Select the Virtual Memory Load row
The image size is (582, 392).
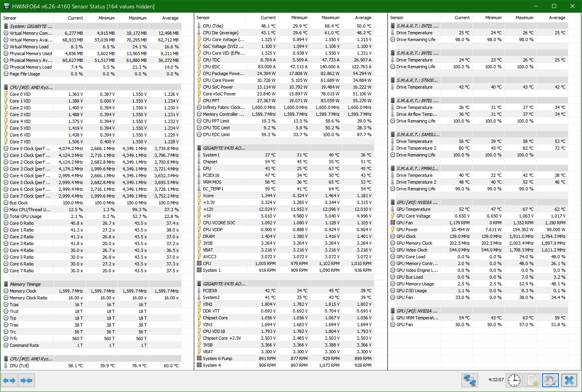pos(91,47)
